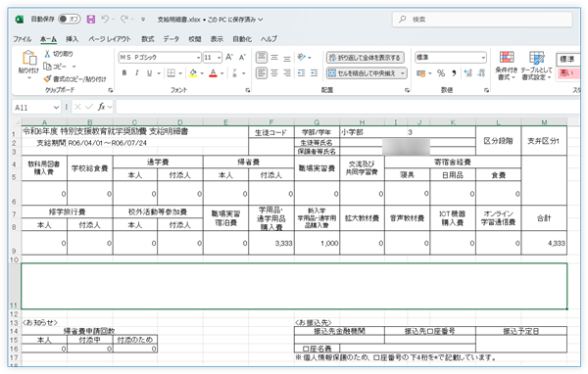
Task: Click the Paste clipboard icon
Action: pos(28,58)
